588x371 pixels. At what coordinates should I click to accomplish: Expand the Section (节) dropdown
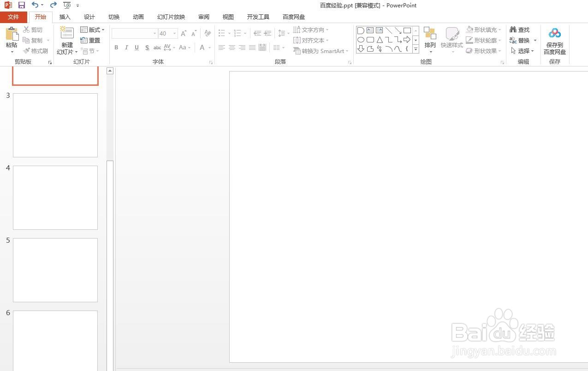[x=89, y=51]
